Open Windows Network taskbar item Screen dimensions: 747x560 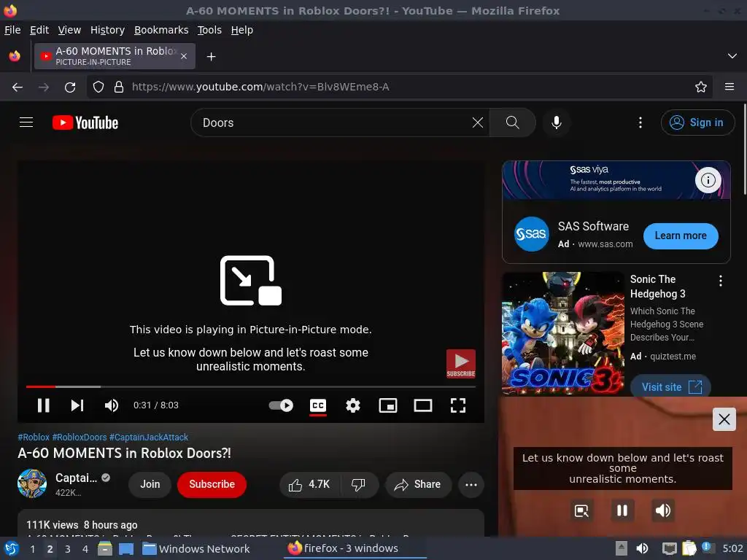[x=196, y=549]
